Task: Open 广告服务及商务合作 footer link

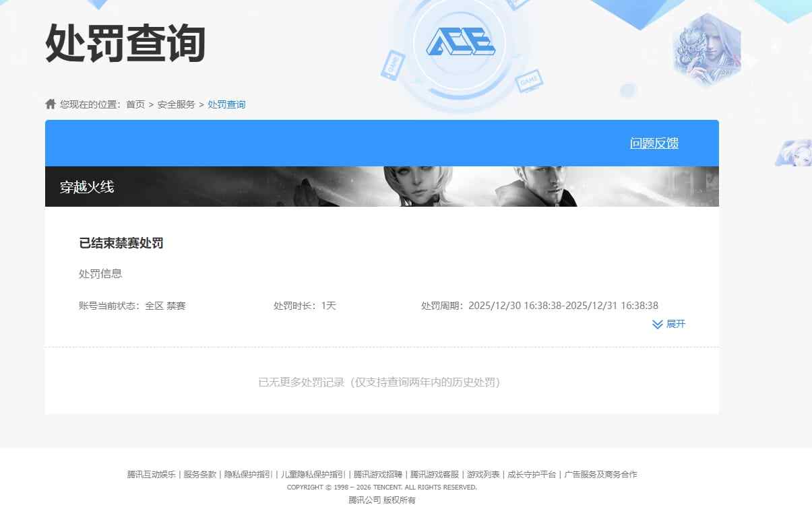Action: (x=602, y=475)
